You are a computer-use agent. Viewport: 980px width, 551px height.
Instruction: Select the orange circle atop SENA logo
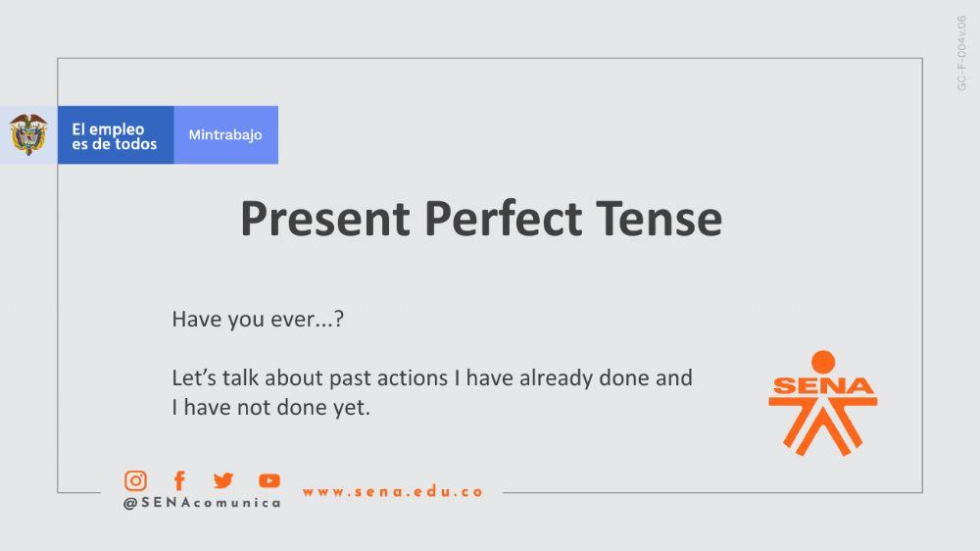pos(823,361)
